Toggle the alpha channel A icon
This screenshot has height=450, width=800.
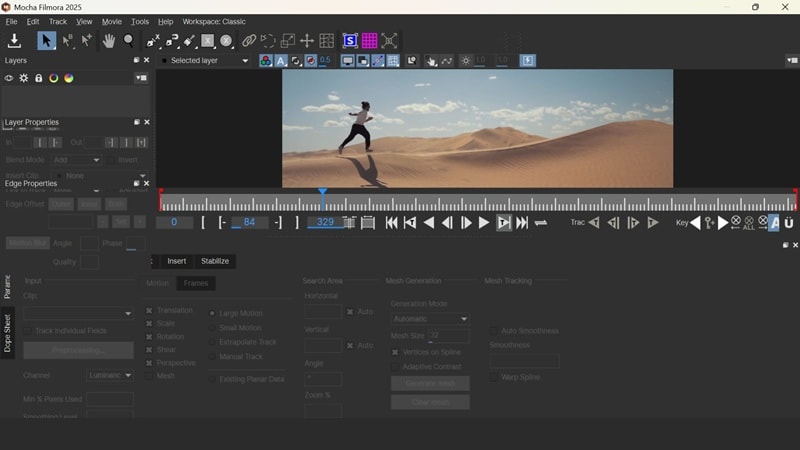[x=281, y=61]
